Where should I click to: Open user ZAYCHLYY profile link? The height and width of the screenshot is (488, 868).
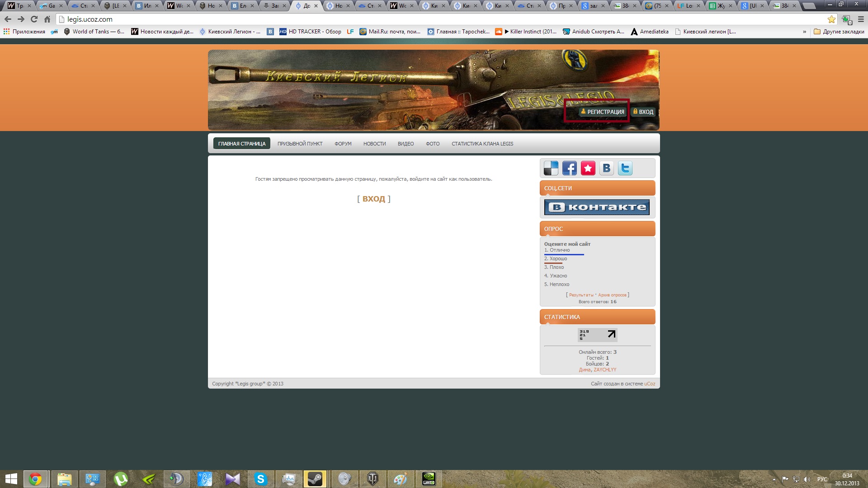tap(605, 370)
